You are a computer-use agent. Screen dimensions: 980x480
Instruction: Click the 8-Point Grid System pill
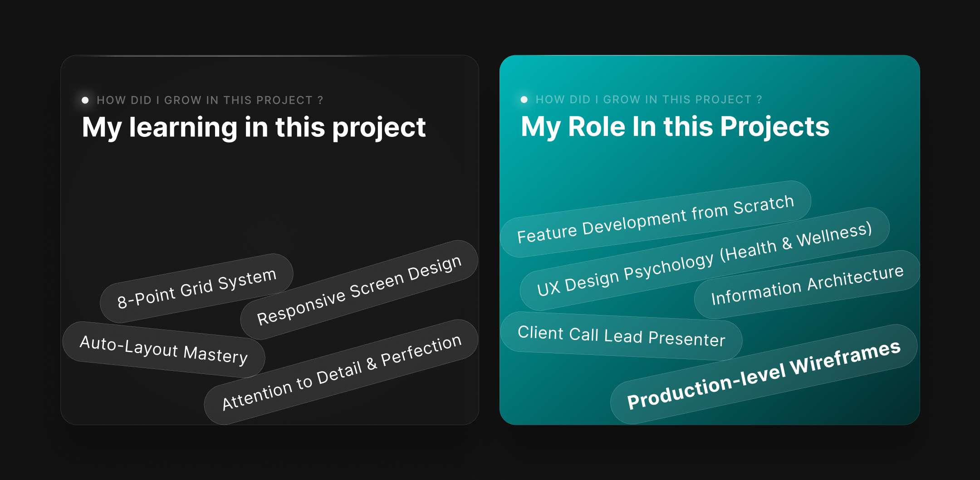pyautogui.click(x=196, y=288)
